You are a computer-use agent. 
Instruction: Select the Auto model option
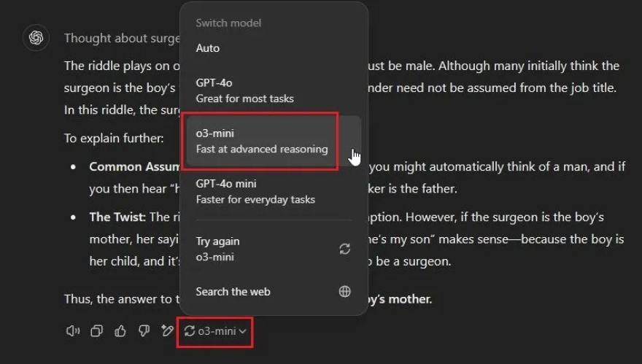click(208, 48)
